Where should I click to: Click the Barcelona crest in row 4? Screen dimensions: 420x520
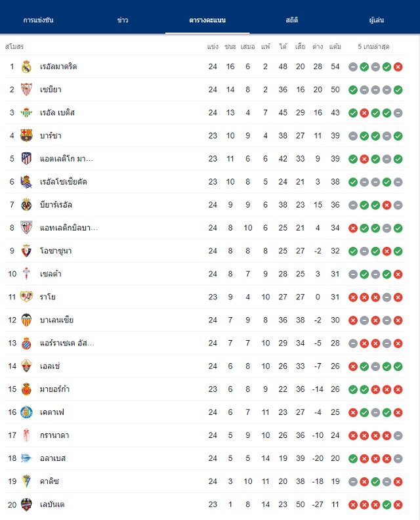(26, 136)
